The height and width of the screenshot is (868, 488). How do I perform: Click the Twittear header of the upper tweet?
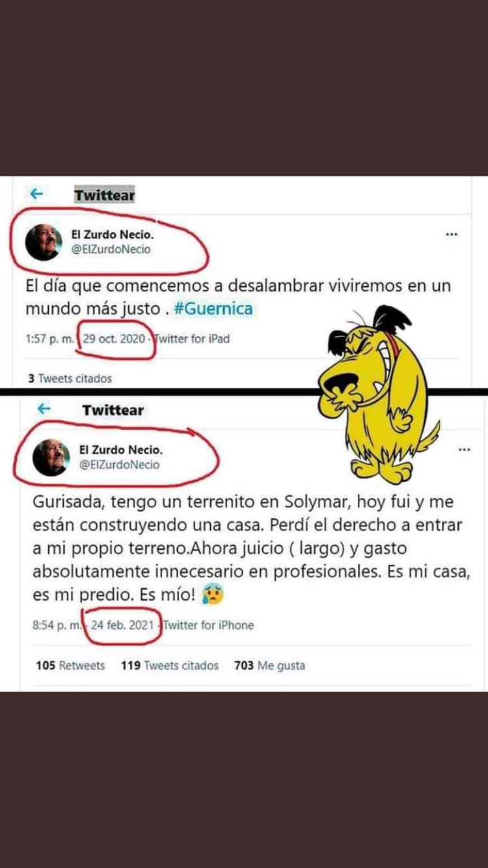pos(105,195)
